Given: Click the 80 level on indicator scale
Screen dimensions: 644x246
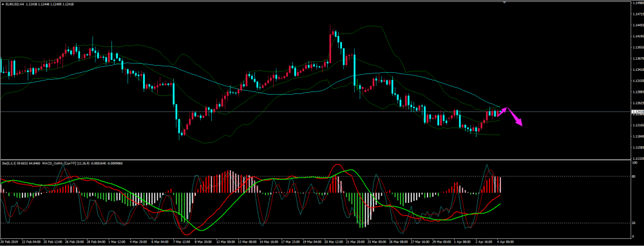Looking at the screenshot, I should [634, 176].
